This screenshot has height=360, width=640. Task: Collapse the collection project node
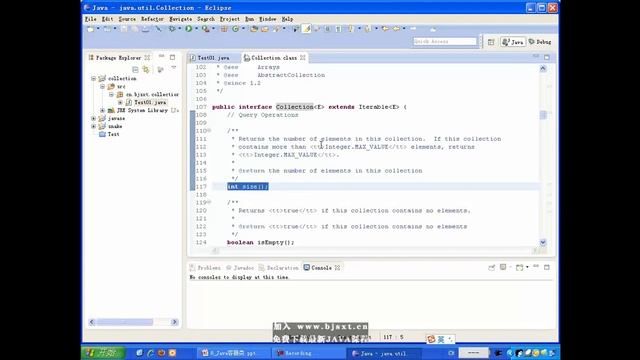pyautogui.click(x=94, y=78)
